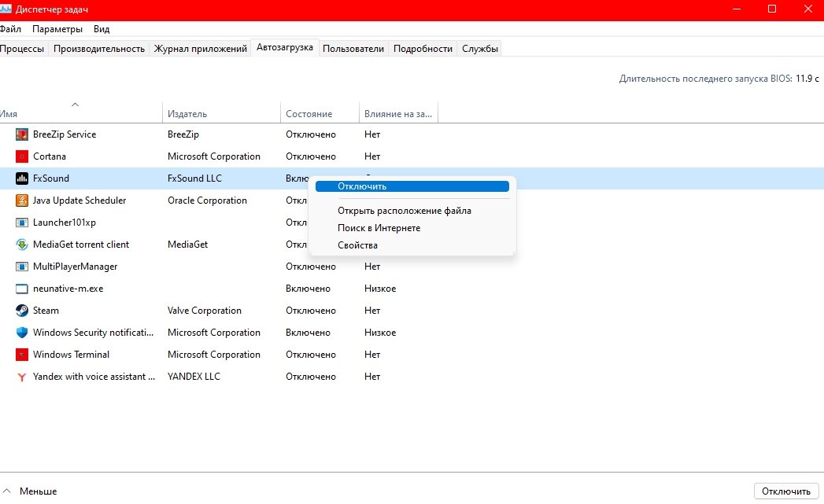Select the Windows Terminal name

coord(71,355)
